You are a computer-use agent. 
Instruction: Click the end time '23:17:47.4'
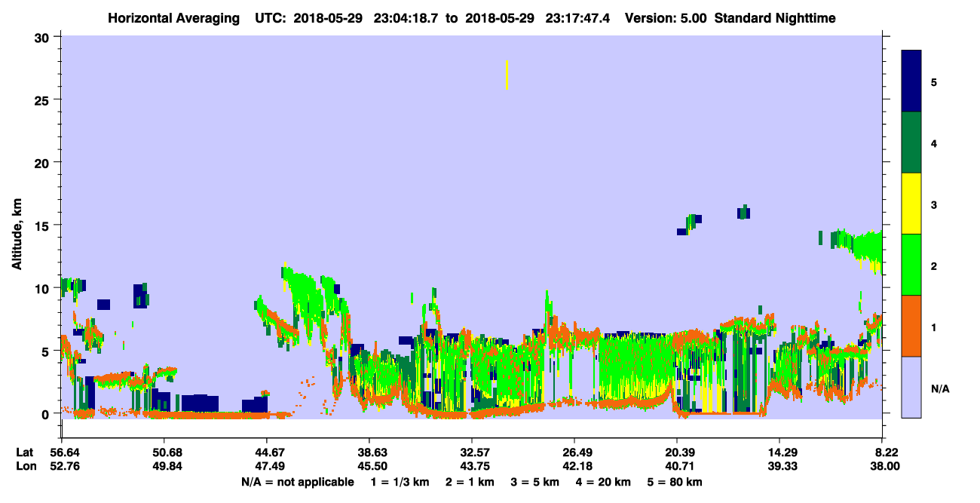point(579,17)
